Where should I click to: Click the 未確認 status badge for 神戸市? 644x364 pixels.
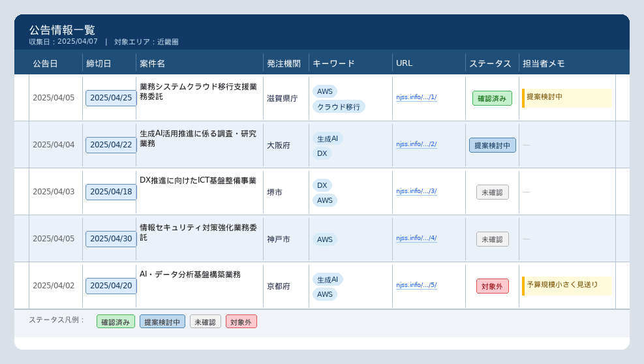pos(493,239)
